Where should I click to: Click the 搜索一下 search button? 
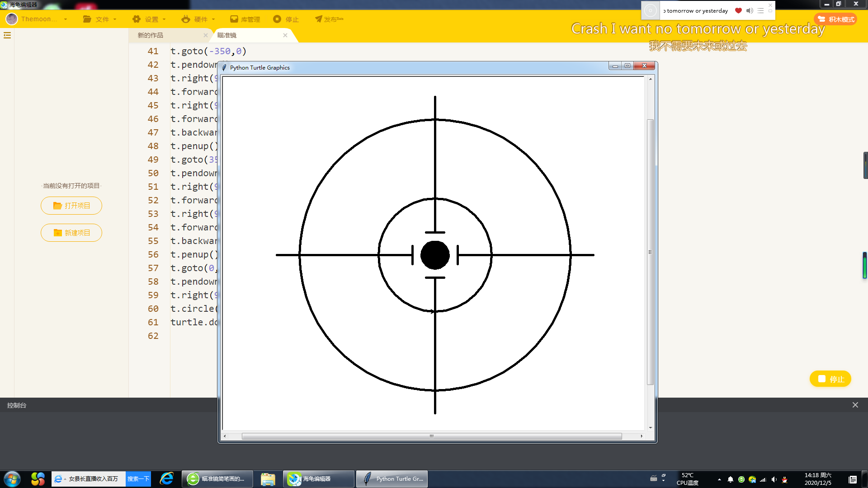tap(138, 479)
